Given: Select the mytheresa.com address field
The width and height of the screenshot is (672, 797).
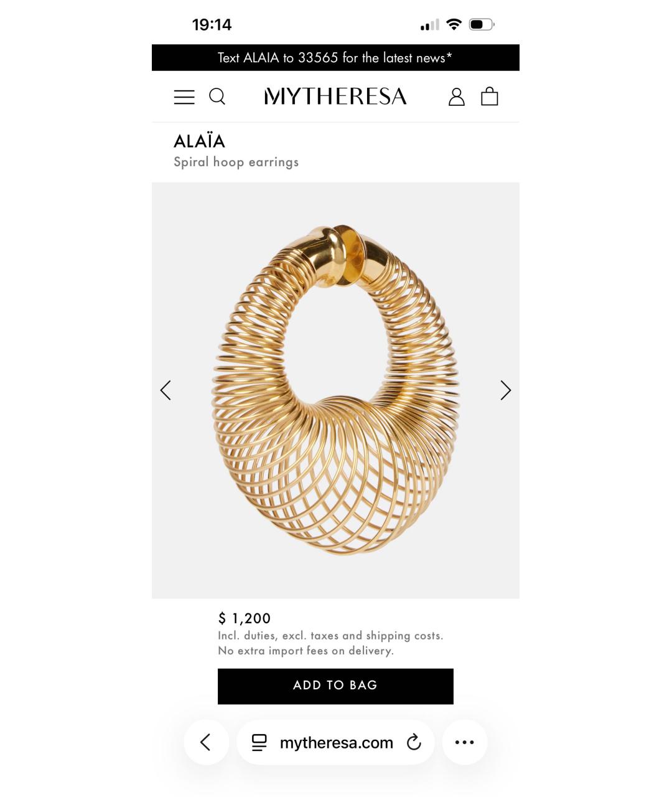Looking at the screenshot, I should [x=336, y=742].
